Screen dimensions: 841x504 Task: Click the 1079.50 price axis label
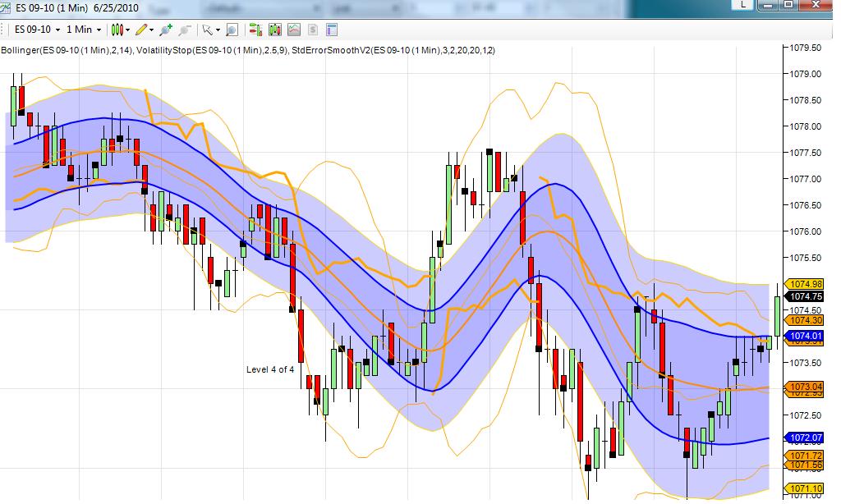805,48
